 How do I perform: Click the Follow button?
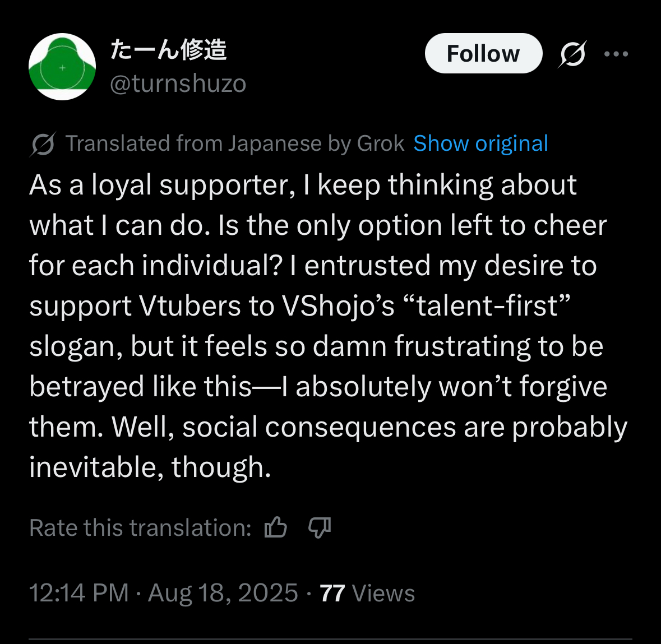483,53
